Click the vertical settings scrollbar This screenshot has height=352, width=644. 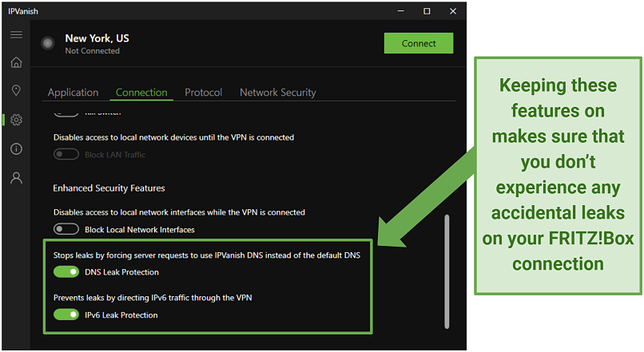coord(446,271)
